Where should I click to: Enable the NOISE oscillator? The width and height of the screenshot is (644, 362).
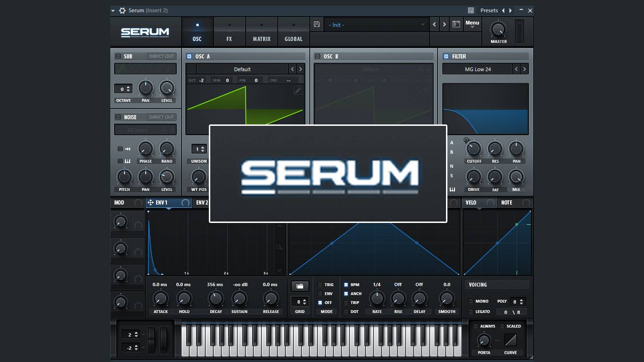click(x=118, y=117)
